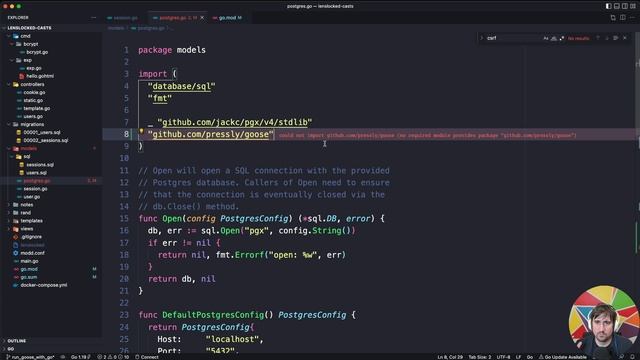
Task: Open template.go in controllers
Action: [37, 109]
